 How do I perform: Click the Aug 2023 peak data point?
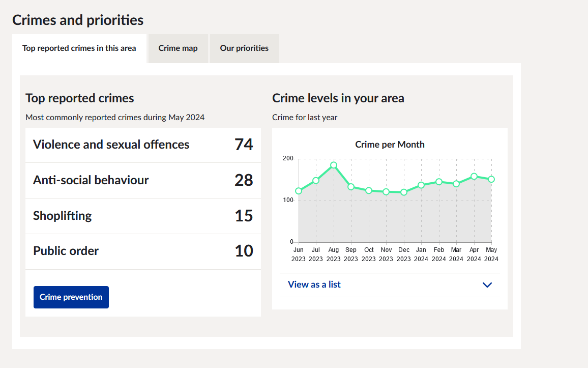pos(333,165)
